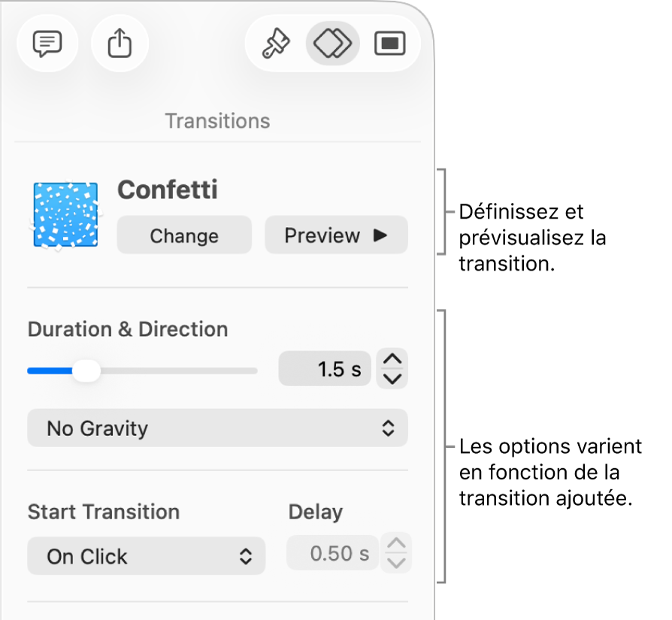Open the Format paintbrush inspector

tap(274, 44)
